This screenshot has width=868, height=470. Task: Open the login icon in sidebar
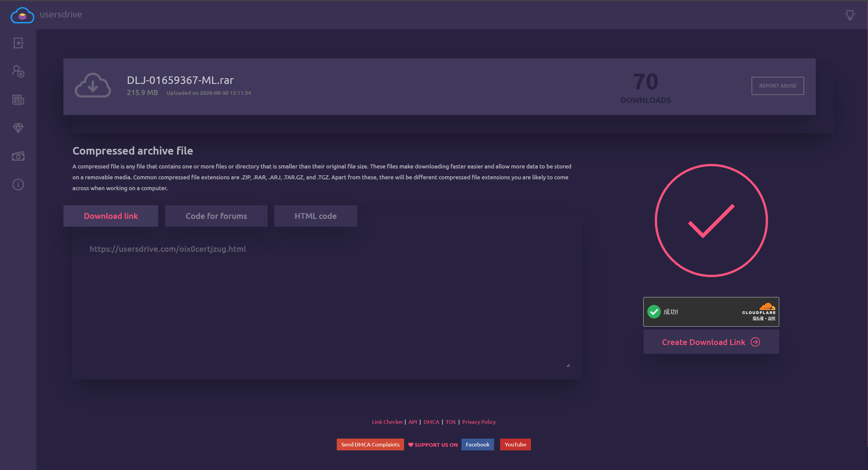tap(18, 43)
